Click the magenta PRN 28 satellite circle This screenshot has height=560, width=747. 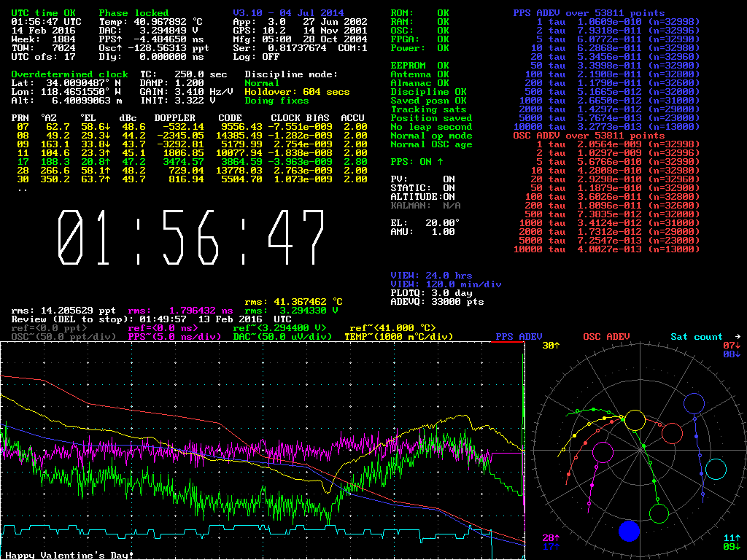(603, 452)
